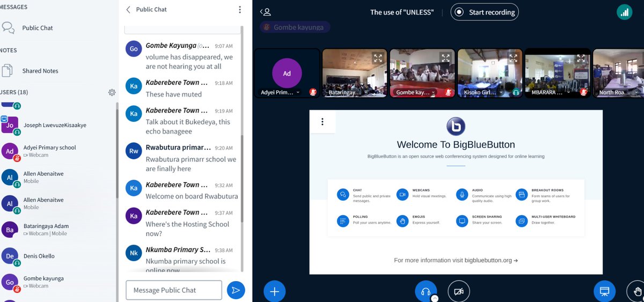Click the BigBlueButton logo on slide

456,127
